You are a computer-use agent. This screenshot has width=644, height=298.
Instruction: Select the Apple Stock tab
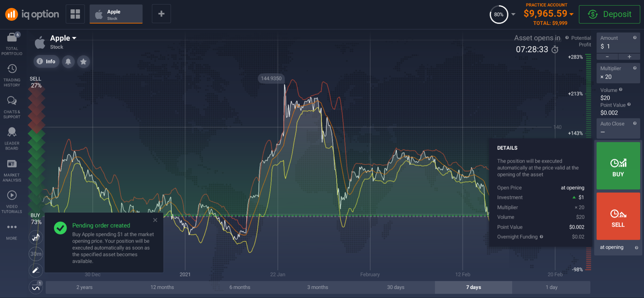pos(116,14)
